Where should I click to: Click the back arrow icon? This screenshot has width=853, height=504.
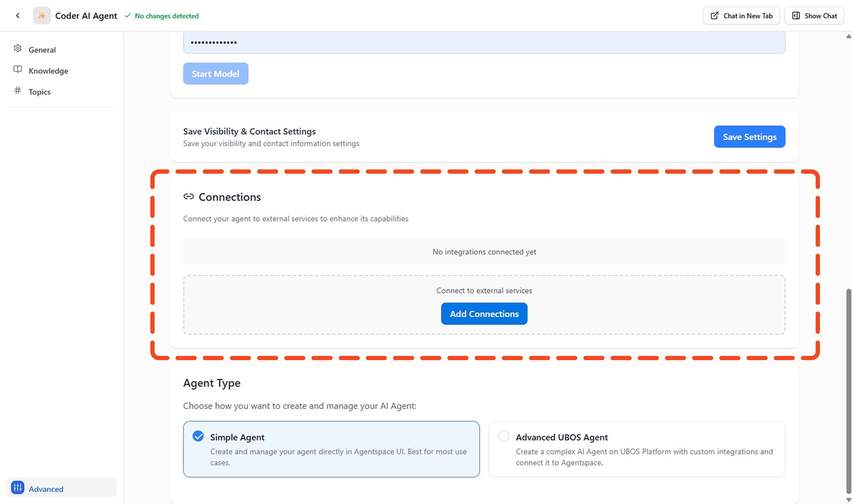pos(18,16)
